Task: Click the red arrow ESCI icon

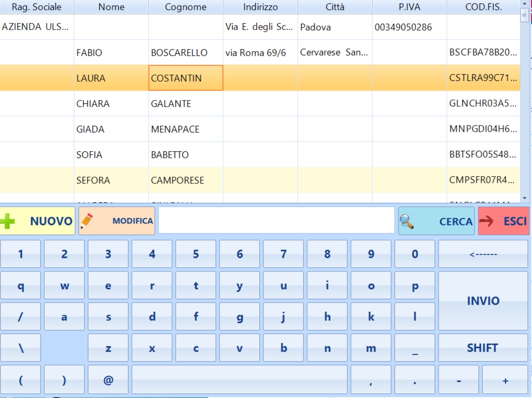Action: click(x=486, y=221)
